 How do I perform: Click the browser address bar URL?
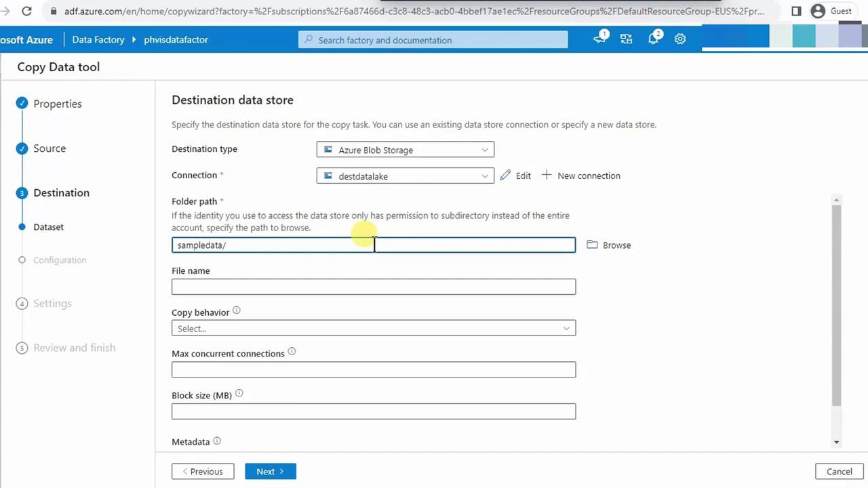[414, 11]
